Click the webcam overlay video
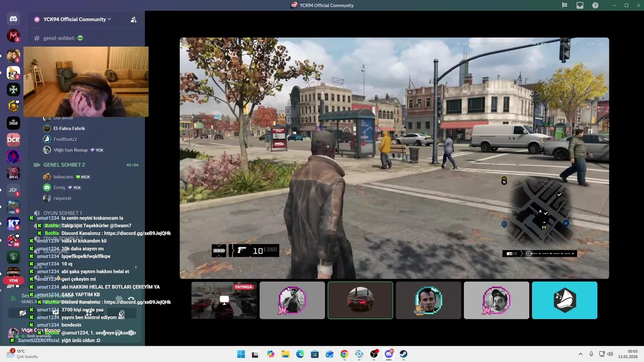This screenshot has height=362, width=644. tap(86, 82)
